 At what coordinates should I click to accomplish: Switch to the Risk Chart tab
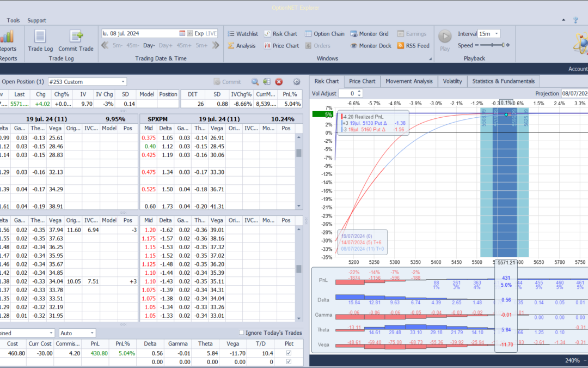pos(326,81)
